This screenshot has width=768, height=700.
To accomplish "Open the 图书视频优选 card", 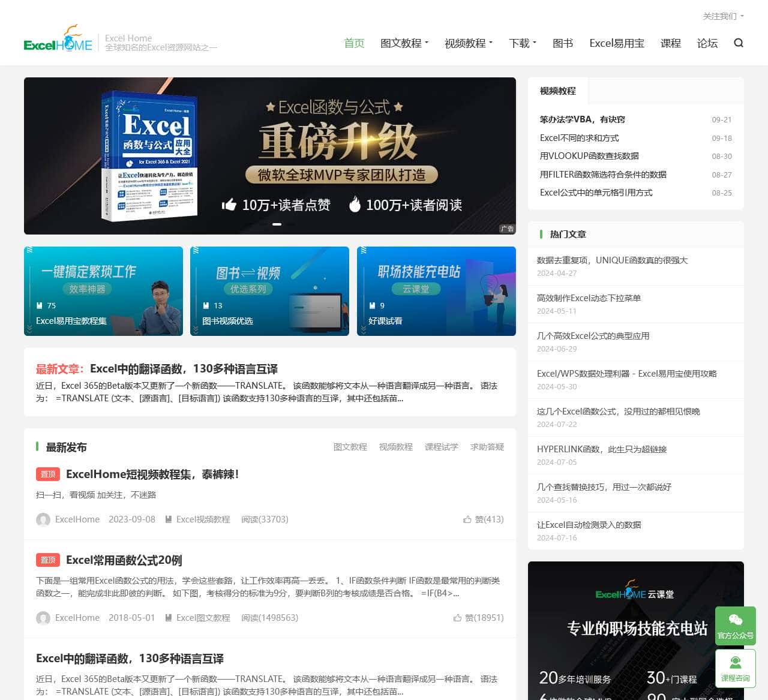I will click(269, 291).
